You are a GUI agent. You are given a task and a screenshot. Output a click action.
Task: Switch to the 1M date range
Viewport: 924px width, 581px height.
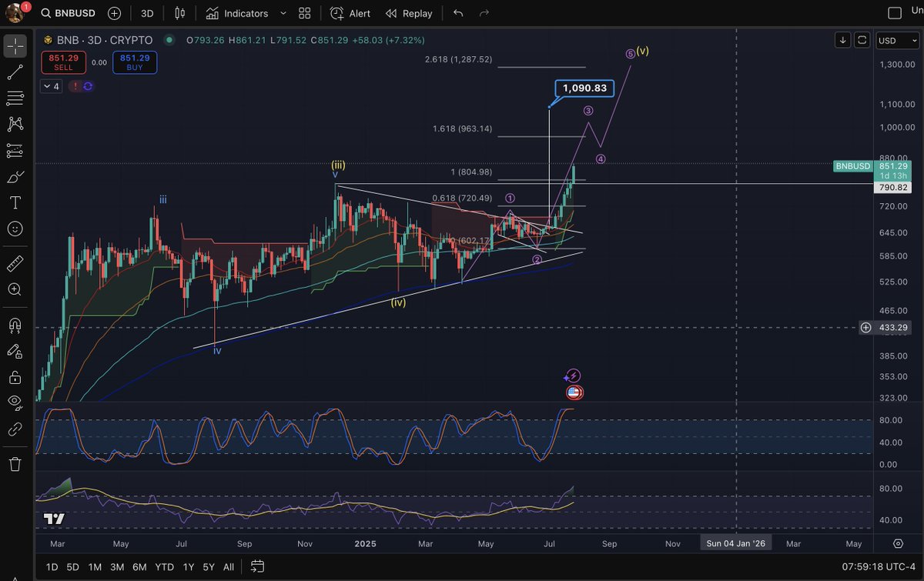click(x=95, y=567)
